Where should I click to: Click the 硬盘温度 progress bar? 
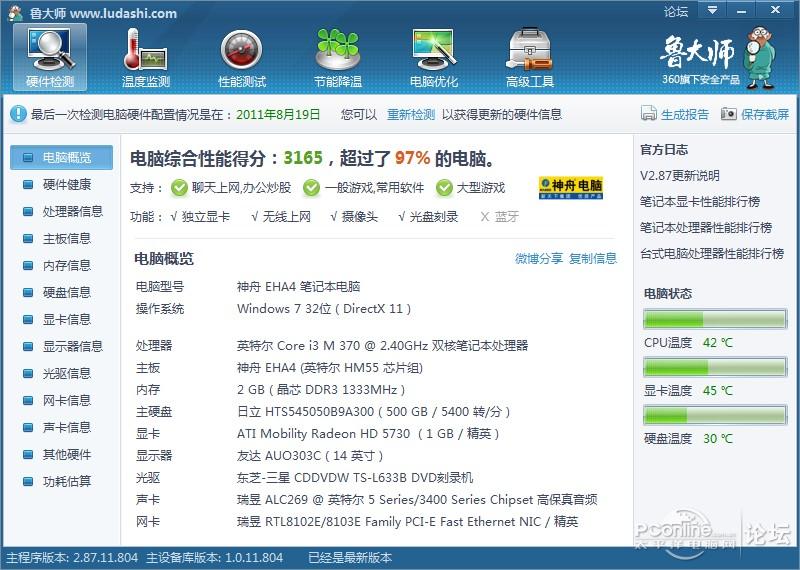pos(715,415)
